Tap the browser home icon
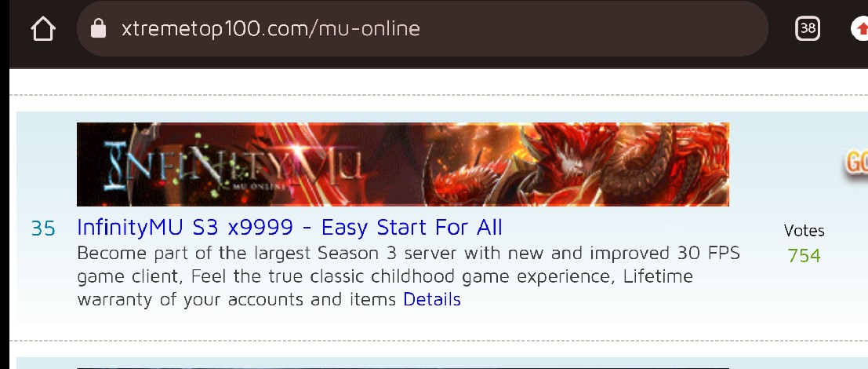868x369 pixels. click(43, 28)
